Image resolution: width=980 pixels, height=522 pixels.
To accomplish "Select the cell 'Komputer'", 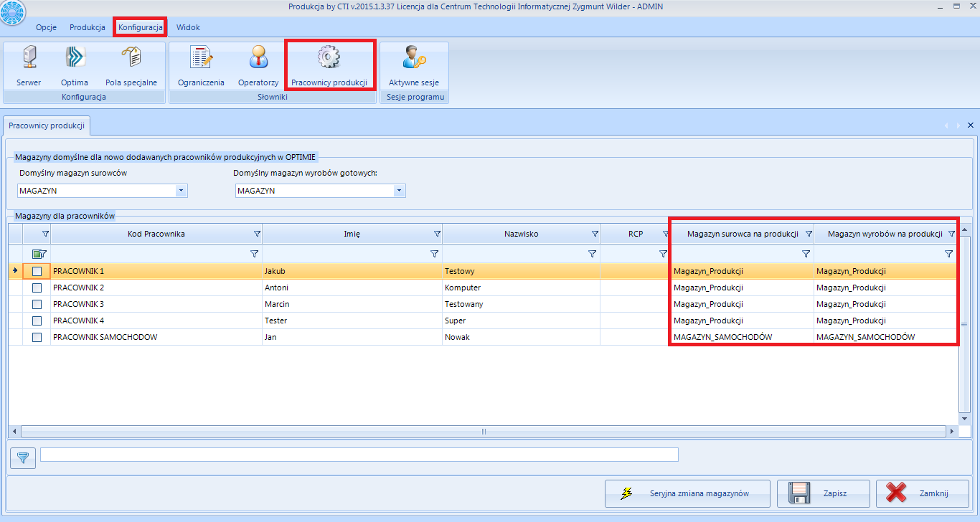I will tap(521, 288).
